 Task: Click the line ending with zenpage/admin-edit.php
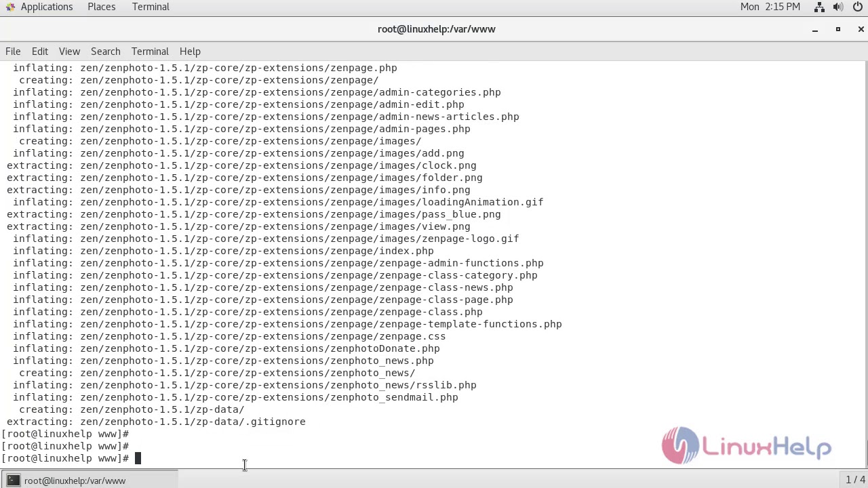[239, 104]
